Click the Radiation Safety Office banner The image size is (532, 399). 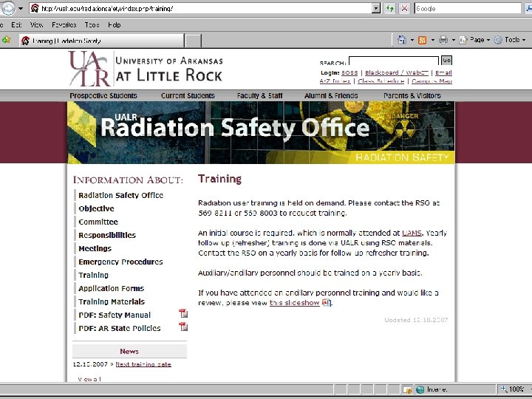pos(261,132)
